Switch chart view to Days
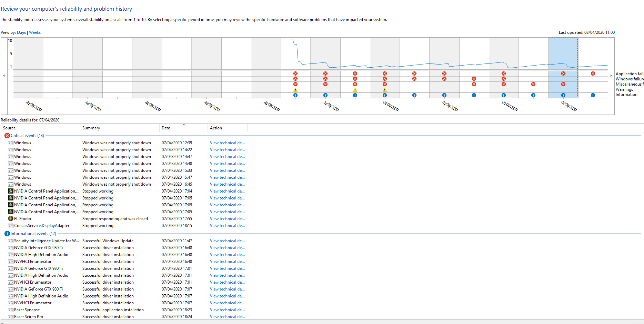This screenshot has height=324, width=644. tap(21, 32)
